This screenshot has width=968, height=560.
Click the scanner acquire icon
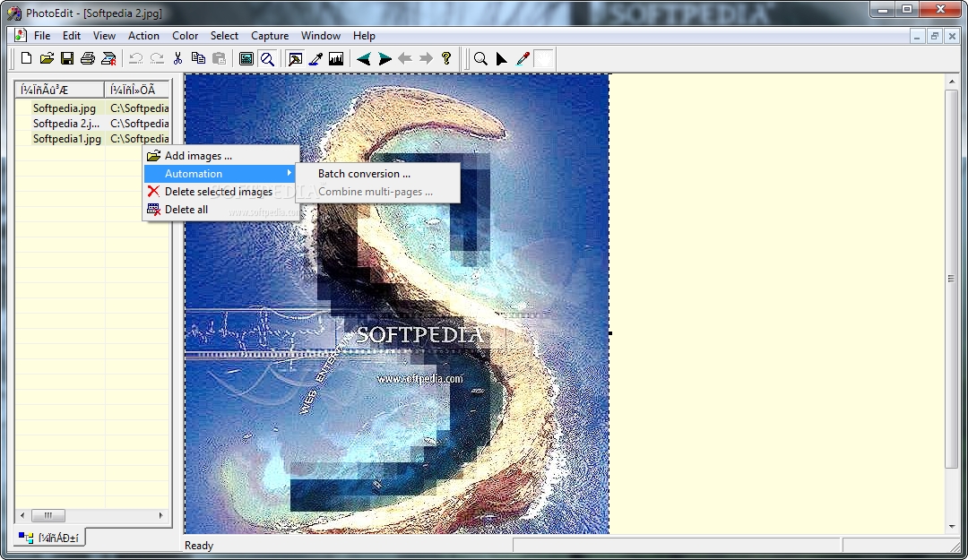pyautogui.click(x=108, y=58)
